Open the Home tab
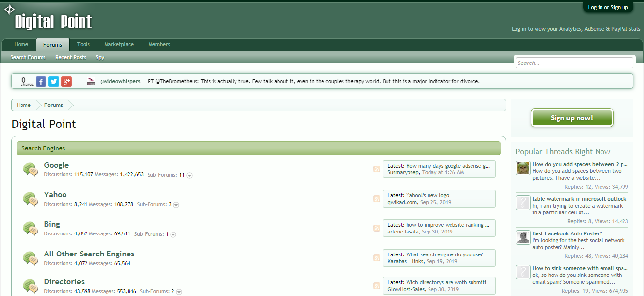644x296 pixels. point(21,44)
